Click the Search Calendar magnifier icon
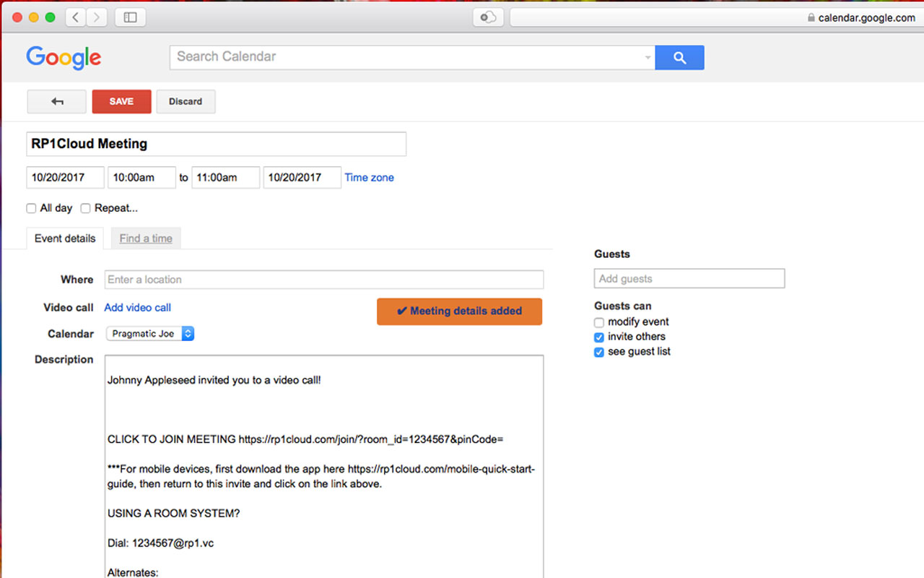924x578 pixels. [x=679, y=57]
